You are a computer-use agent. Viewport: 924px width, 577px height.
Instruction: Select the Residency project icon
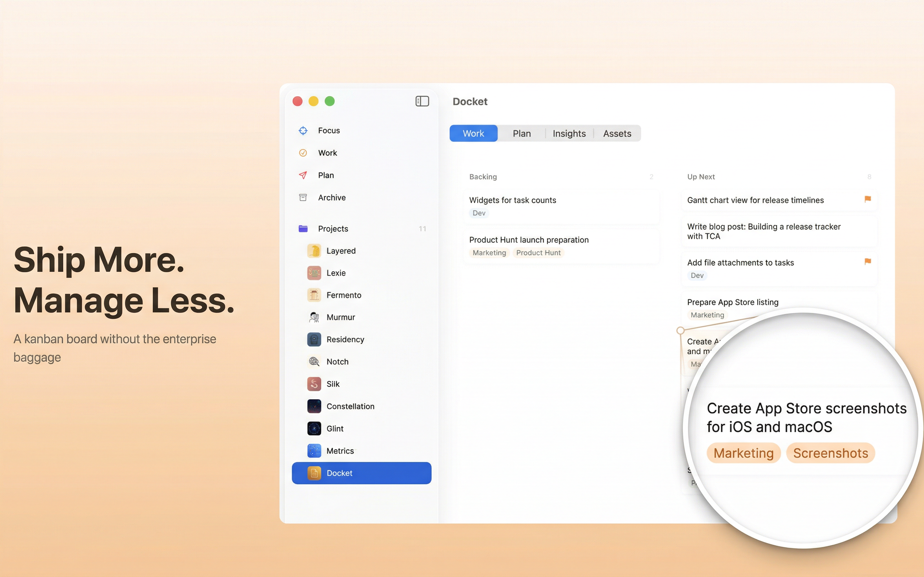tap(314, 339)
